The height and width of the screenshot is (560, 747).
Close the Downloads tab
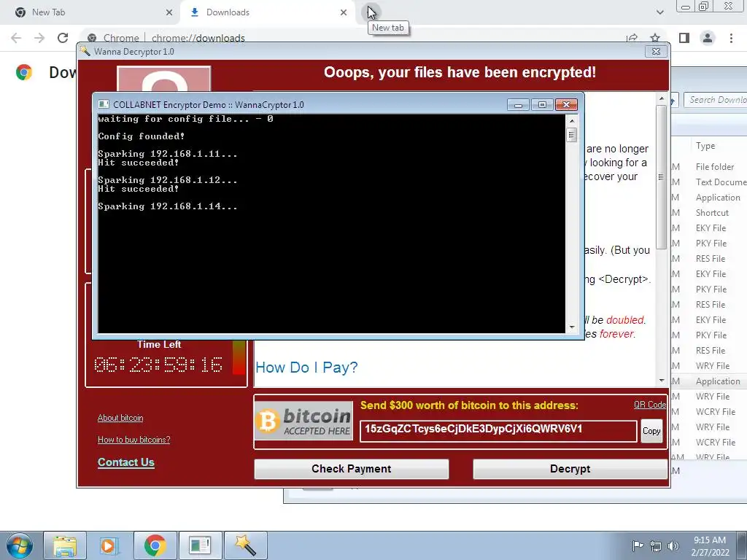point(344,12)
